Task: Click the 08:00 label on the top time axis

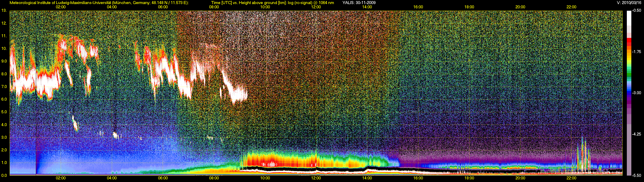Action: (x=214, y=7)
